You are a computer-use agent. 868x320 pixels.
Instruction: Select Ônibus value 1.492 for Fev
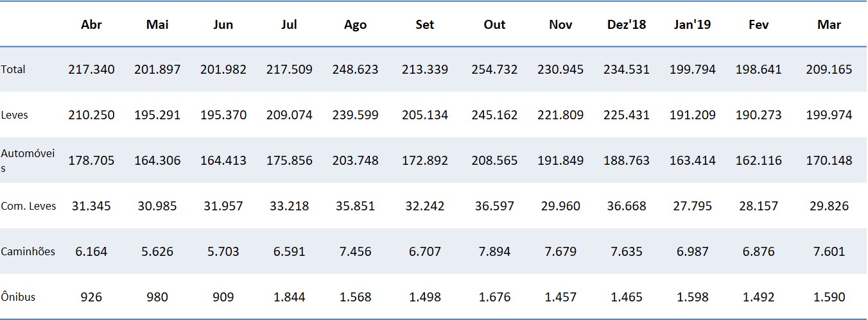pos(758,297)
